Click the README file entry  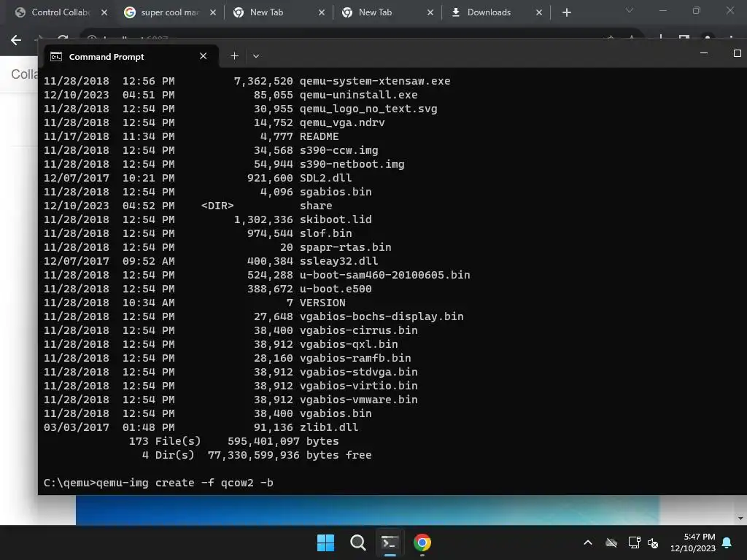pos(320,136)
